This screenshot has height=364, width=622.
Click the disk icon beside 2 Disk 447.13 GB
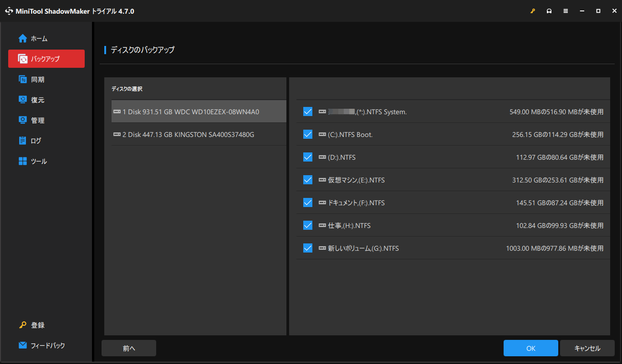(x=117, y=134)
